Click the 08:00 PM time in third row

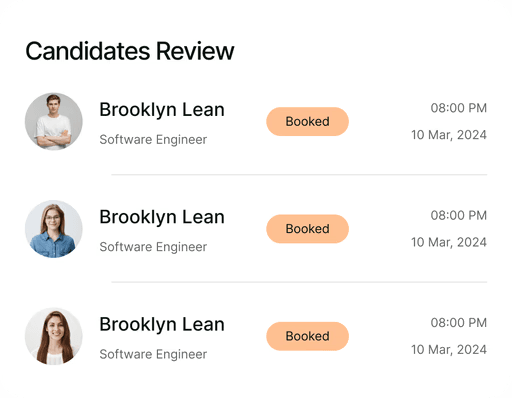(459, 323)
